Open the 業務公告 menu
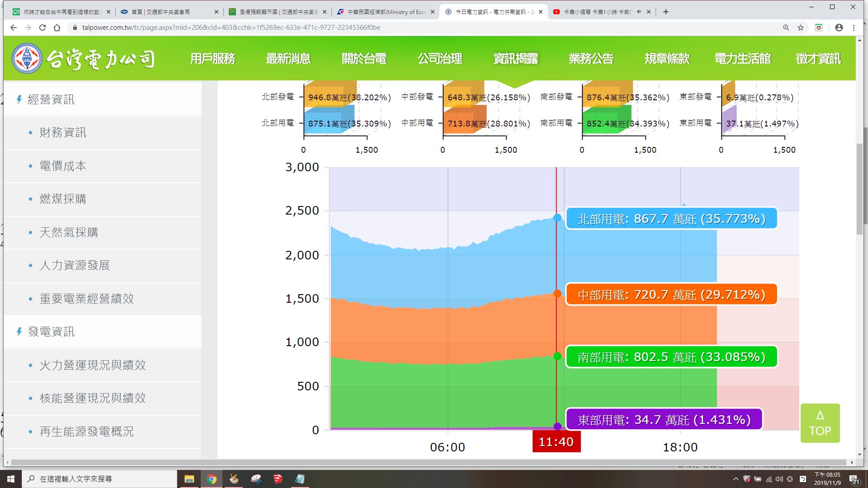868x488 pixels. pyautogui.click(x=591, y=59)
